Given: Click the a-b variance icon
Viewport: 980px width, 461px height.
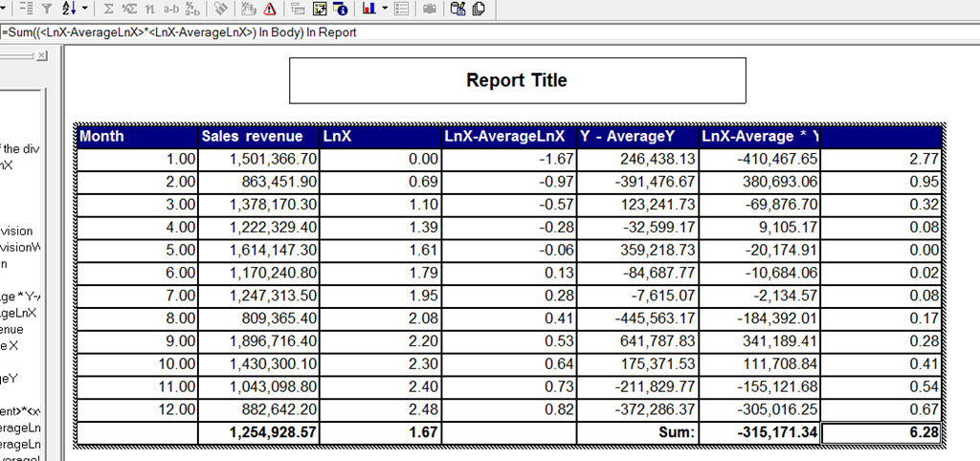Looking at the screenshot, I should click(x=170, y=9).
